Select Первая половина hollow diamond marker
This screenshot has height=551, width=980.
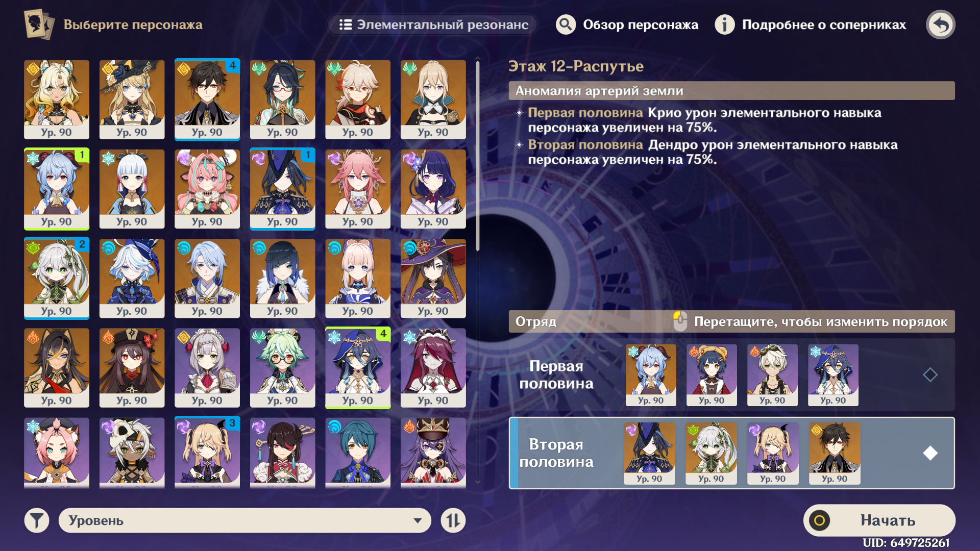pos(930,375)
